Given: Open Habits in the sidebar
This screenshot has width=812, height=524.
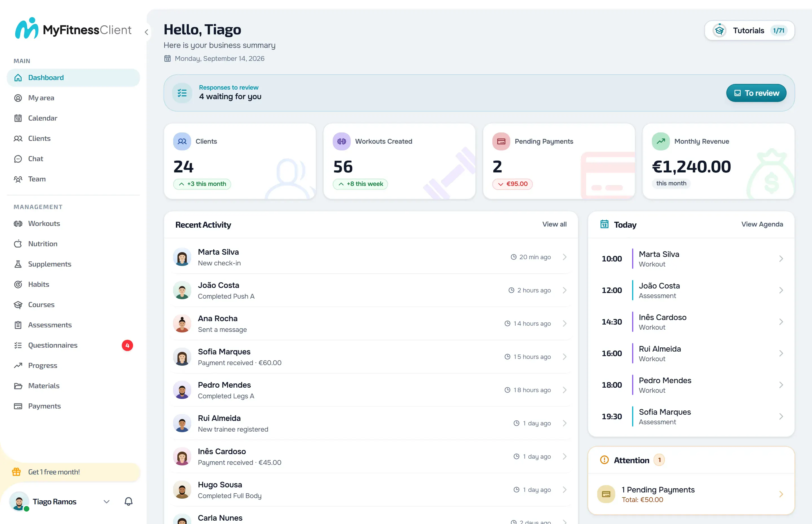Looking at the screenshot, I should (x=73, y=285).
